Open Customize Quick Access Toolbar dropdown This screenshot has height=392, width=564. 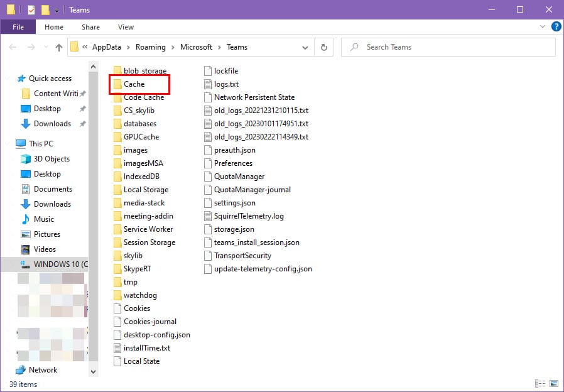point(57,10)
